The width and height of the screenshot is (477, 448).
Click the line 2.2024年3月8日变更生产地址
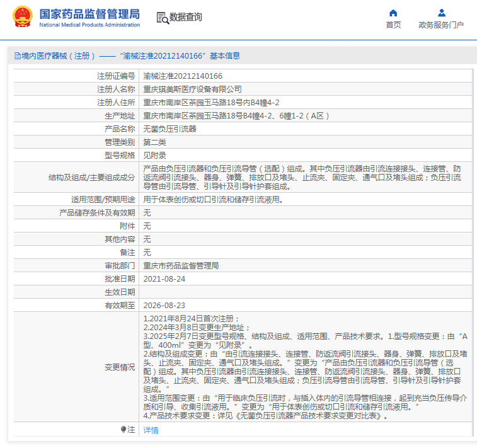point(197,328)
